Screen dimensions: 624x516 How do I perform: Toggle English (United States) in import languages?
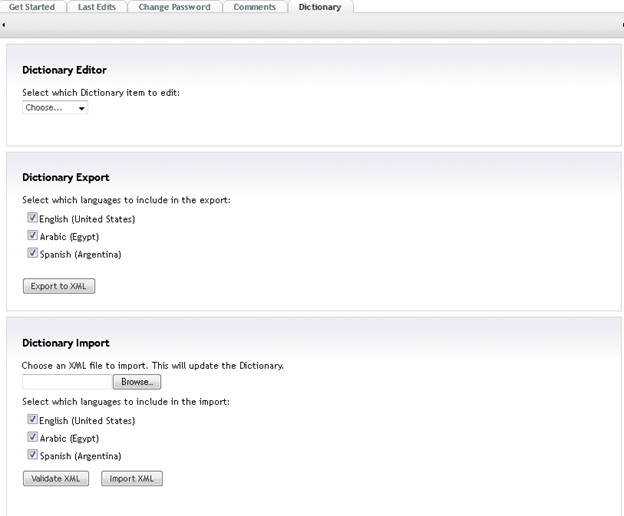[33, 420]
